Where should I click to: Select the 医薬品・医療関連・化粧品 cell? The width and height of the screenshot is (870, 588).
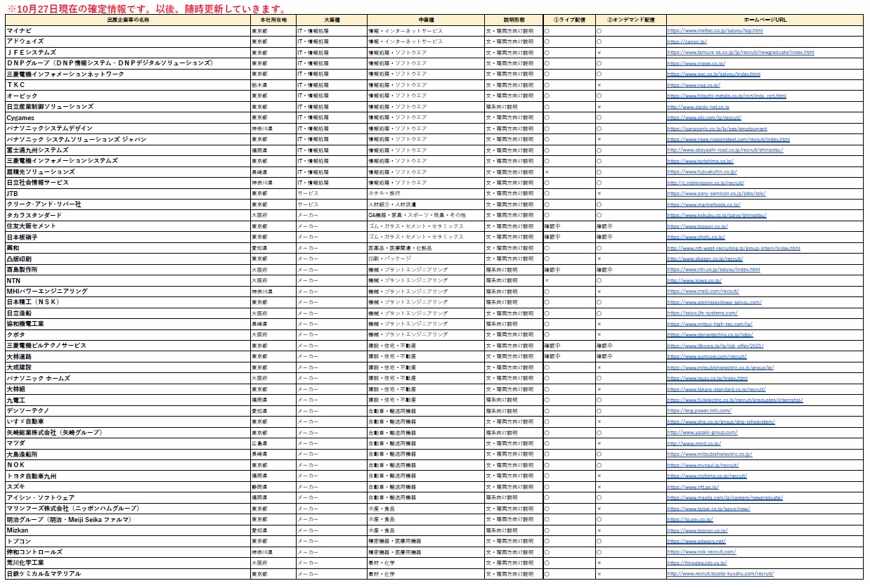coord(425,248)
